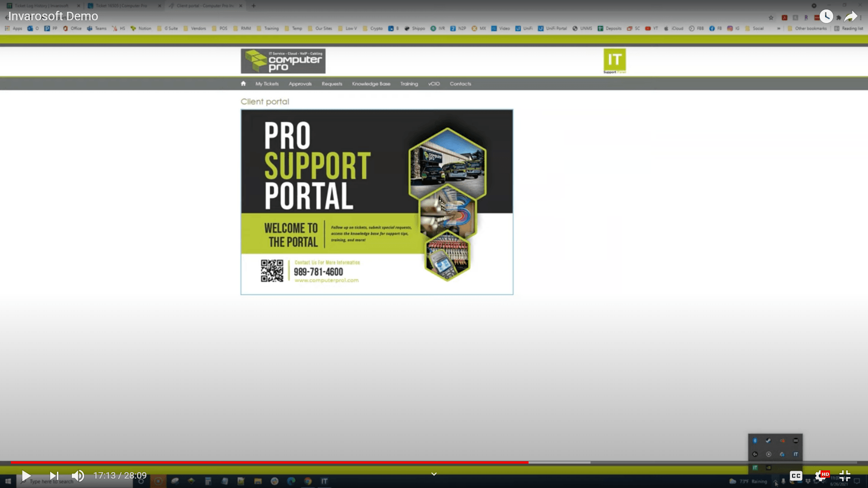
Task: Toggle closed captions on
Action: pos(796,475)
